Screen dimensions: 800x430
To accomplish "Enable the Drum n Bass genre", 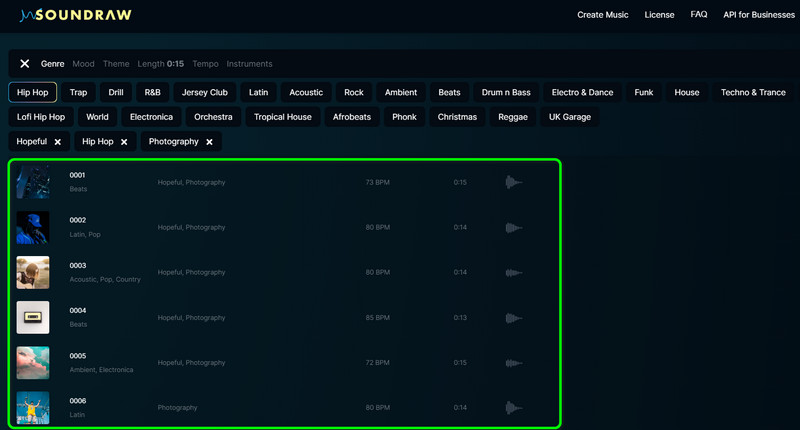I will click(x=505, y=92).
